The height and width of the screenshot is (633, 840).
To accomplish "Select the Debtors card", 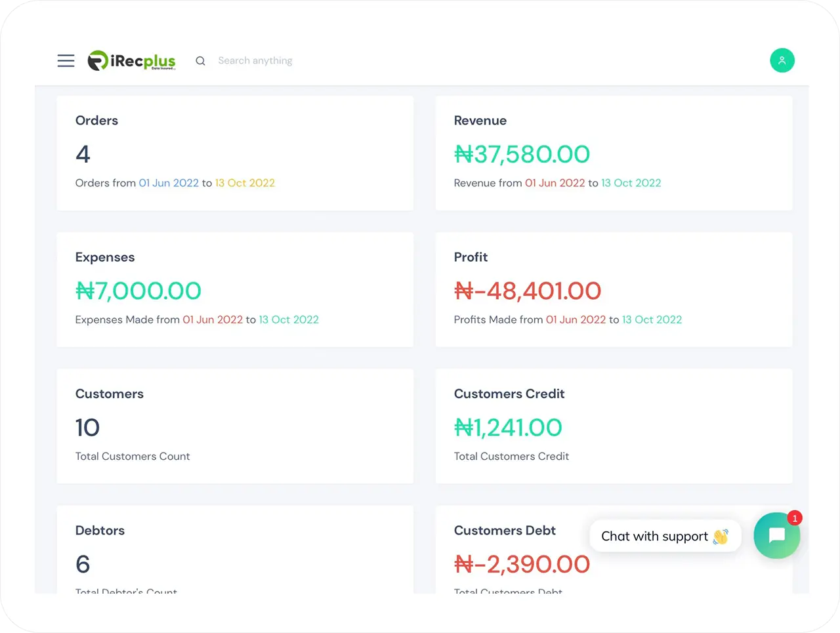I will tap(235, 550).
